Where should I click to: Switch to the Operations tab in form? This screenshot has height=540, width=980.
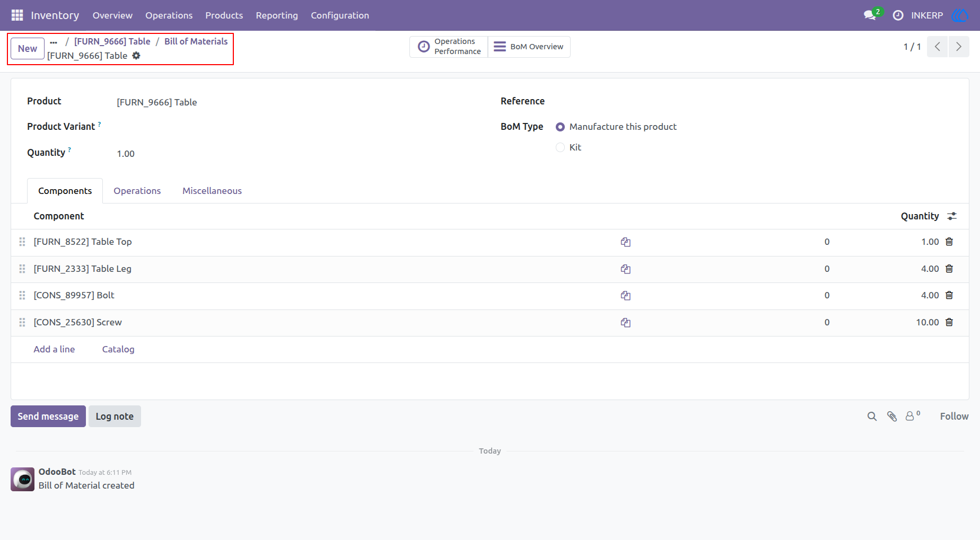(x=137, y=191)
